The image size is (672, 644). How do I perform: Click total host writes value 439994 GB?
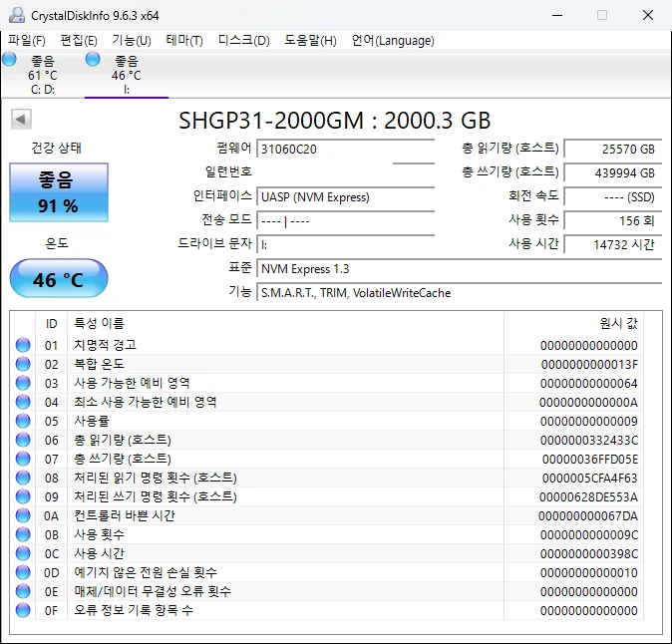tap(613, 173)
